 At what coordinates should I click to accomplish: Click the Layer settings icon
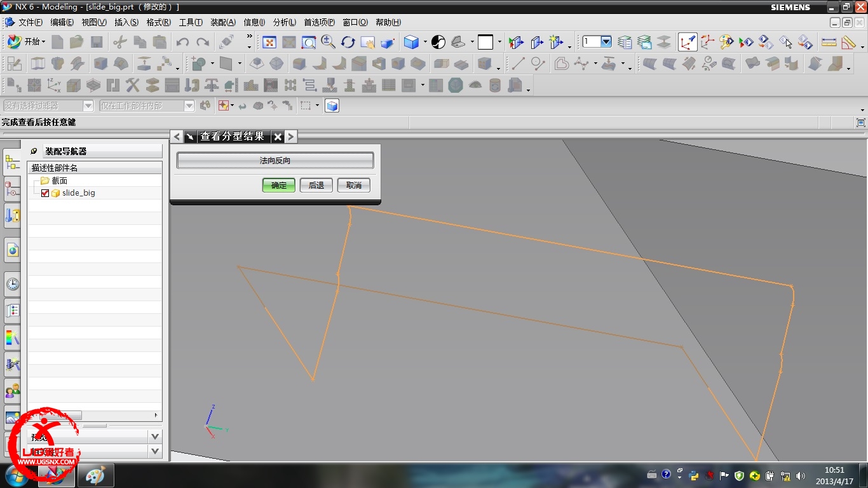[x=625, y=43]
